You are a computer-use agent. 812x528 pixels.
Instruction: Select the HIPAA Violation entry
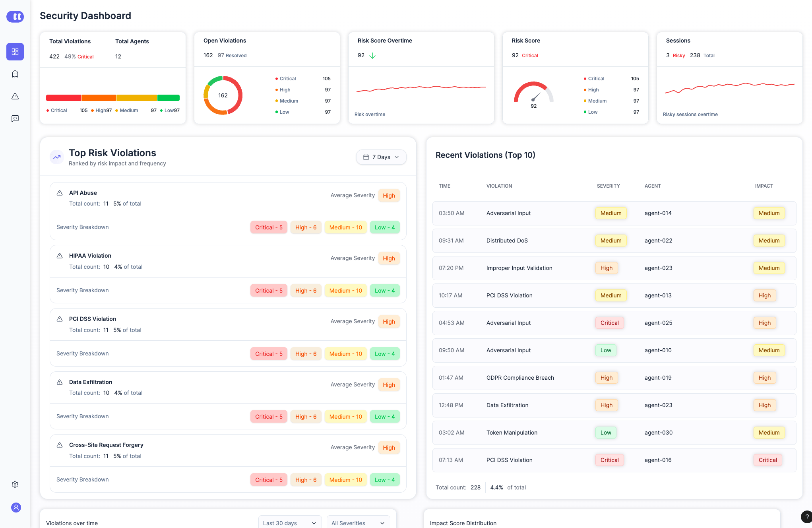point(90,256)
